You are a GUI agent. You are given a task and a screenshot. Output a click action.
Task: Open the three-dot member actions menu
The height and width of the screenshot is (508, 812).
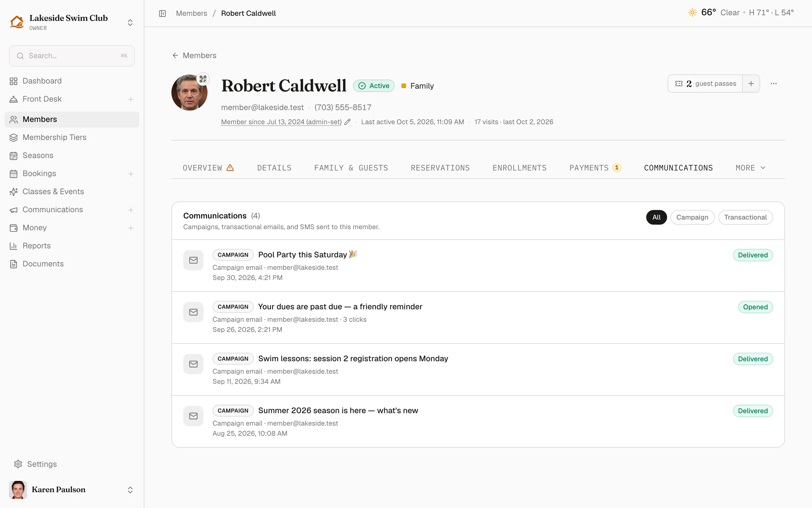[774, 84]
